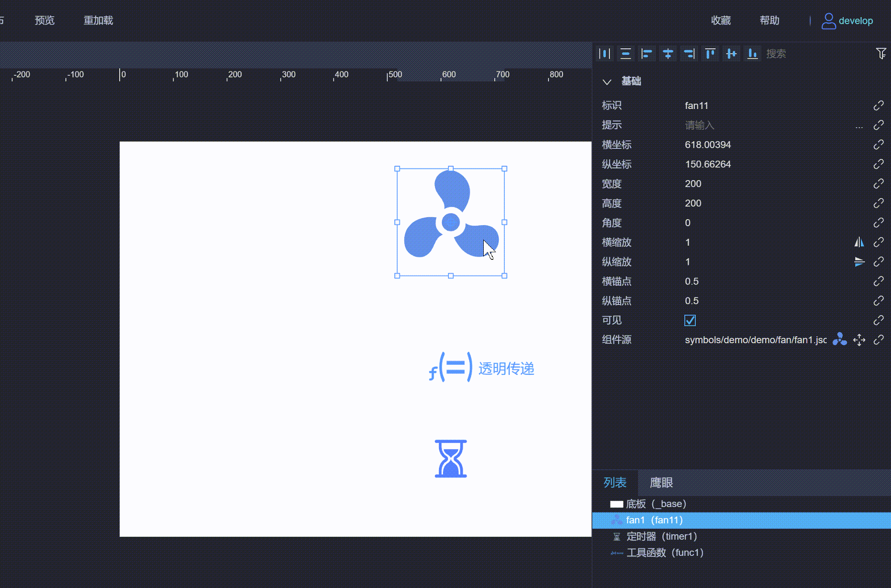The image size is (891, 588).
Task: Click the 组件源 path symbols/demo/demo/fan/fan1.jsc
Action: [756, 340]
